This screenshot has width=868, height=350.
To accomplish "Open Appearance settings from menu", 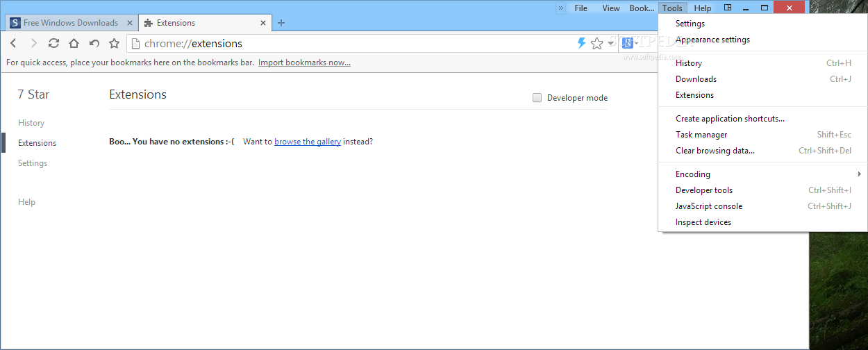I will click(x=762, y=40).
